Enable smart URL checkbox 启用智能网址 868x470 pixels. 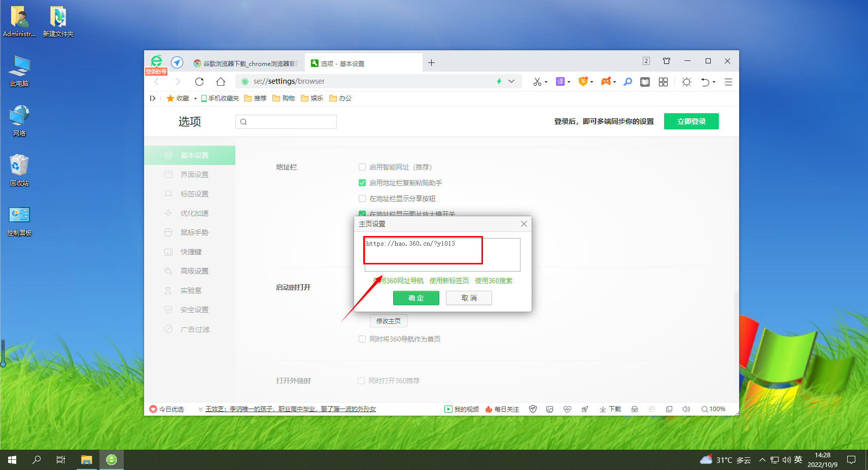(362, 167)
